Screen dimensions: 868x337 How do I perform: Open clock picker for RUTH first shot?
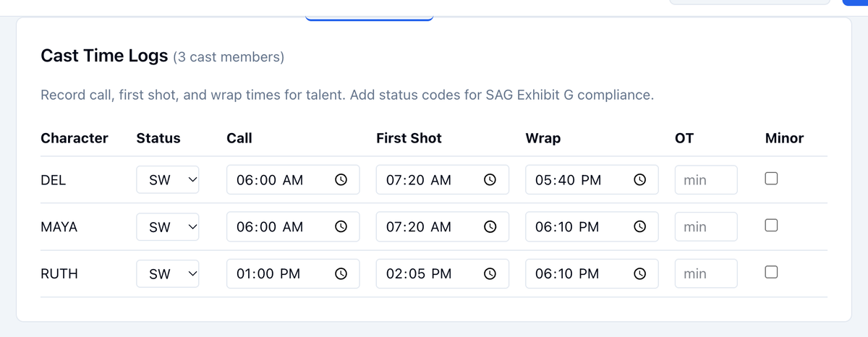point(490,274)
